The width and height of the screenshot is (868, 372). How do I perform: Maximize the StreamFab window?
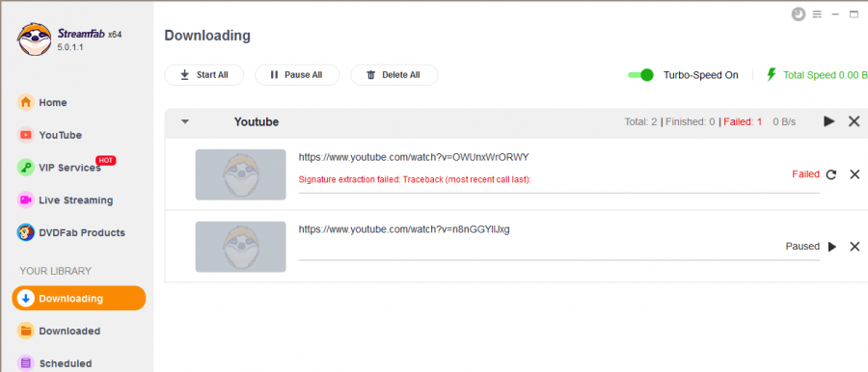[x=854, y=14]
